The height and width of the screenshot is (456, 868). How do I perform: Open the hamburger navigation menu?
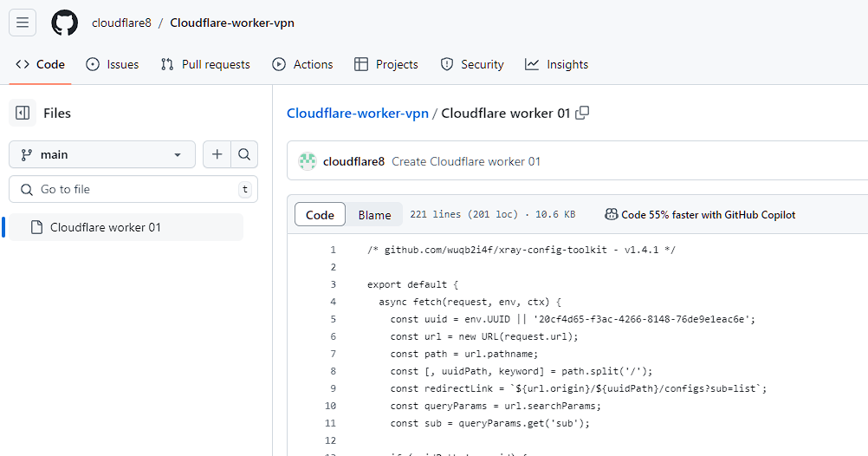23,23
